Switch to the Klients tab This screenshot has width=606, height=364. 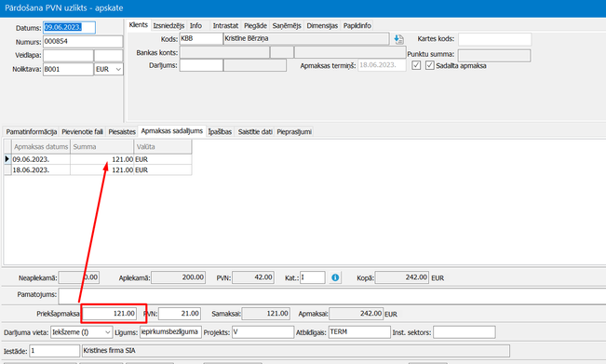pos(139,25)
